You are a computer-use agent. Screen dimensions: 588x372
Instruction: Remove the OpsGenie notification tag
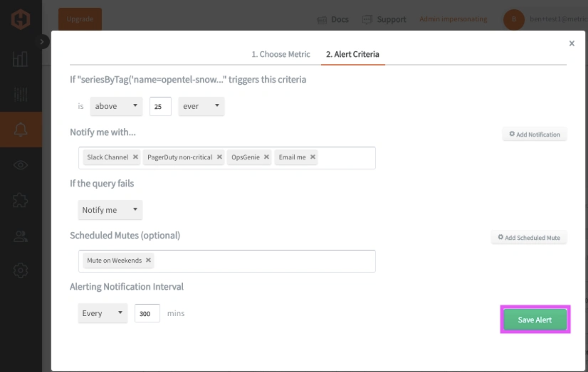click(x=266, y=157)
